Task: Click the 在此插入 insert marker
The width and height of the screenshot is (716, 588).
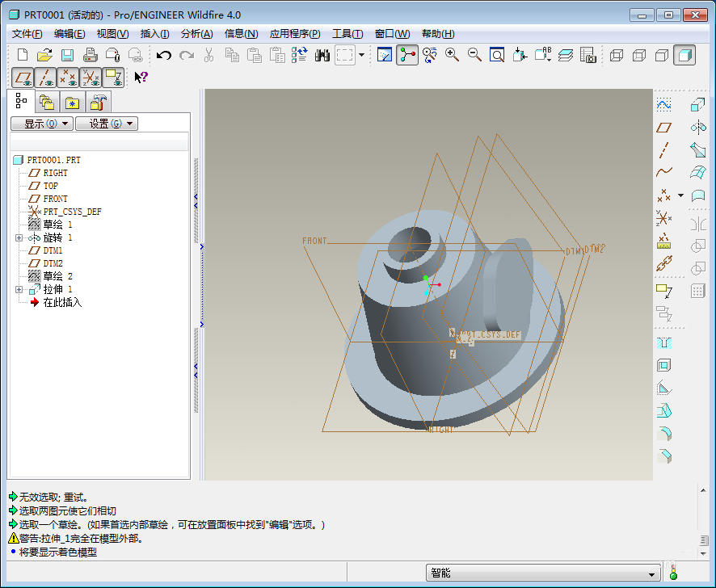Action: 57,302
